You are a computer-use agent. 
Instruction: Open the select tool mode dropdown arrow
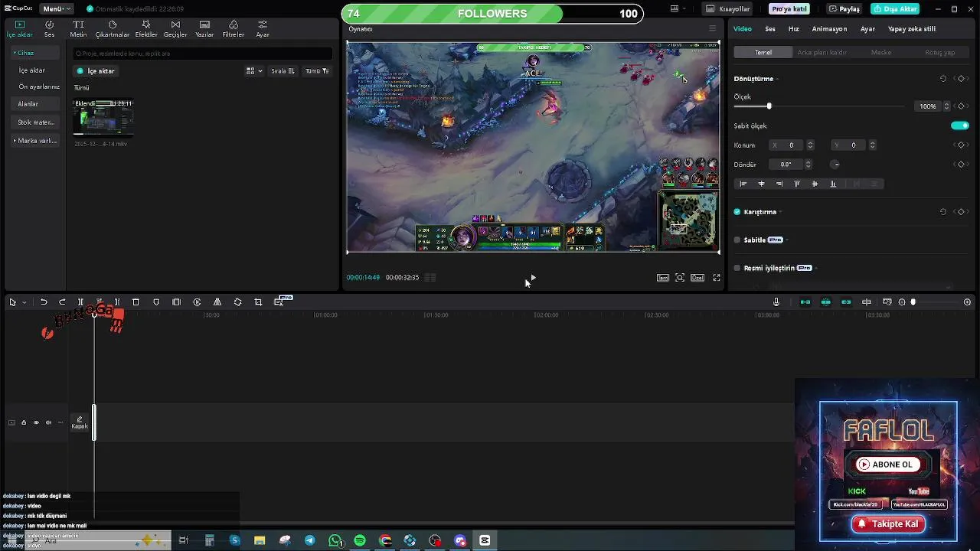point(24,302)
